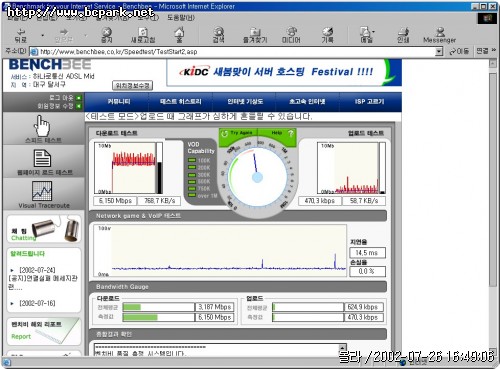Click the Back (뒤로) toolbar button
This screenshot has width=500, height=369.
pyautogui.click(x=20, y=35)
